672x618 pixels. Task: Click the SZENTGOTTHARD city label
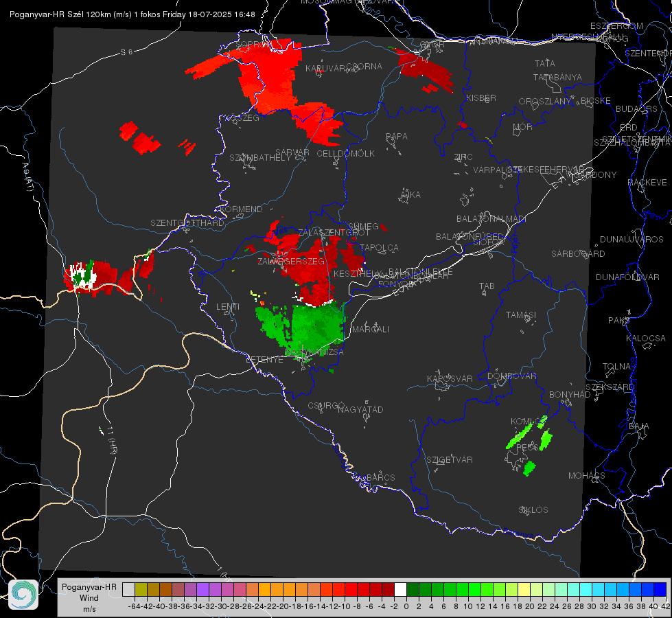[187, 223]
